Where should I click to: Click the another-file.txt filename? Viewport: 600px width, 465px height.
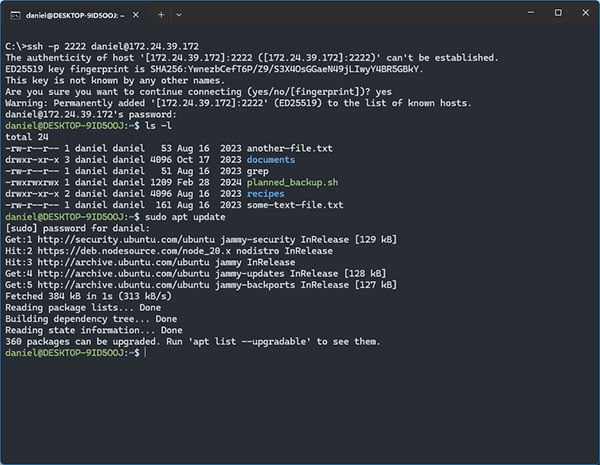290,148
